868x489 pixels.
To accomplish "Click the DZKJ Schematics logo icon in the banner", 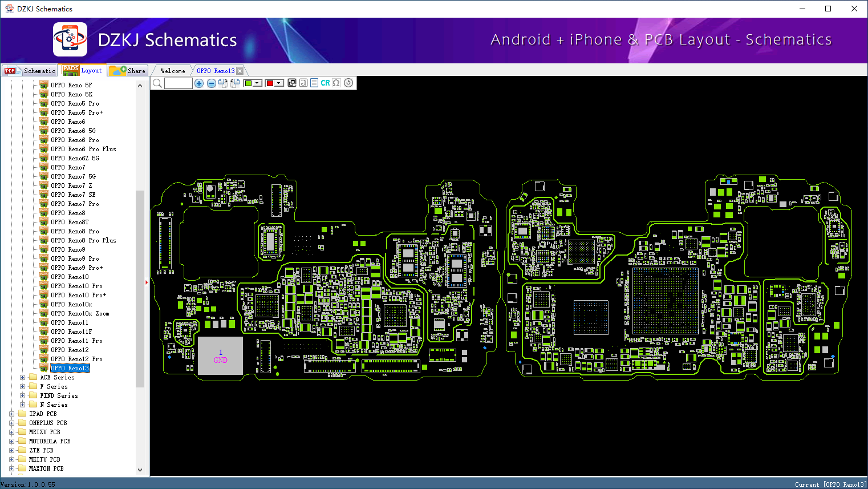I will tap(70, 39).
